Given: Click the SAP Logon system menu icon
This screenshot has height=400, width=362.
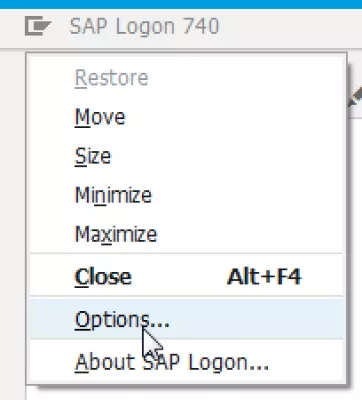Looking at the screenshot, I should (x=38, y=26).
